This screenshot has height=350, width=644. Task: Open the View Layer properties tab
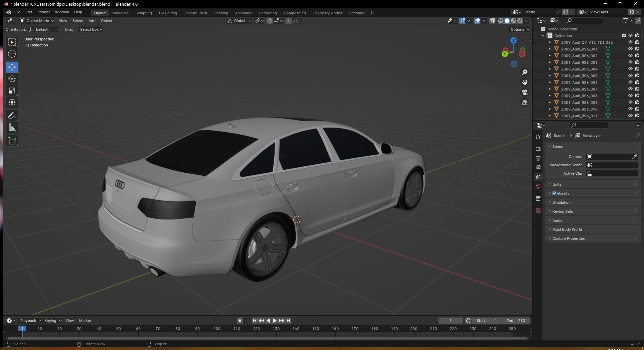pos(538,167)
